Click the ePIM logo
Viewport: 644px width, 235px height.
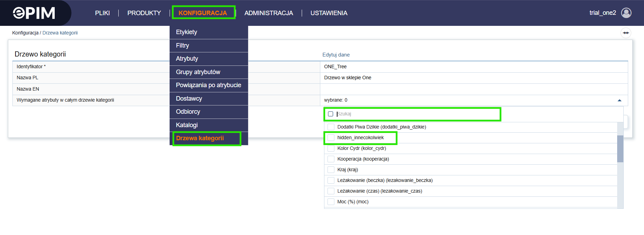[34, 13]
